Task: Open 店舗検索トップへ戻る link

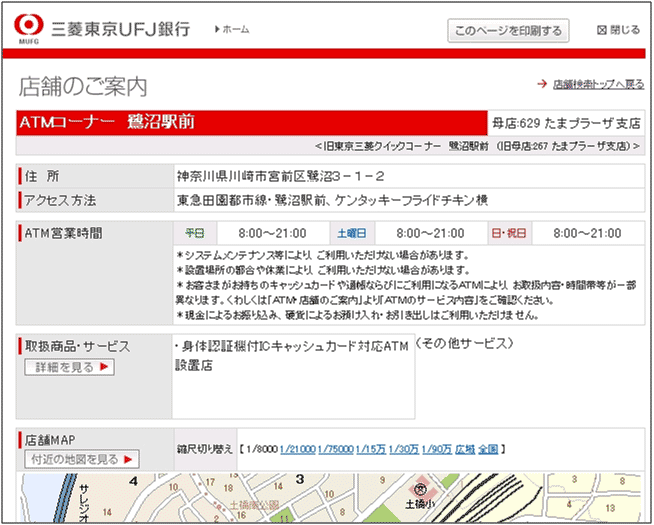Action: coord(598,85)
